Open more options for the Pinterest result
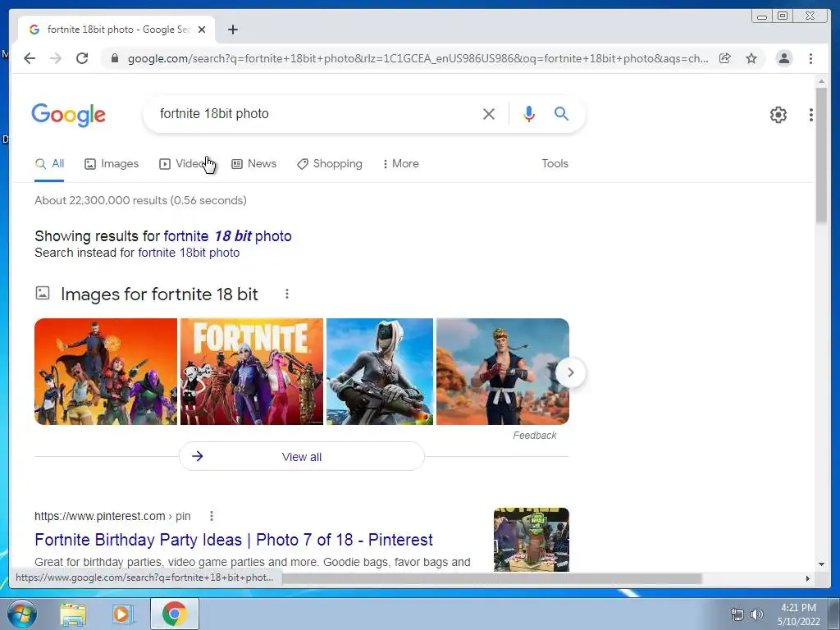The height and width of the screenshot is (630, 840). pos(212,516)
